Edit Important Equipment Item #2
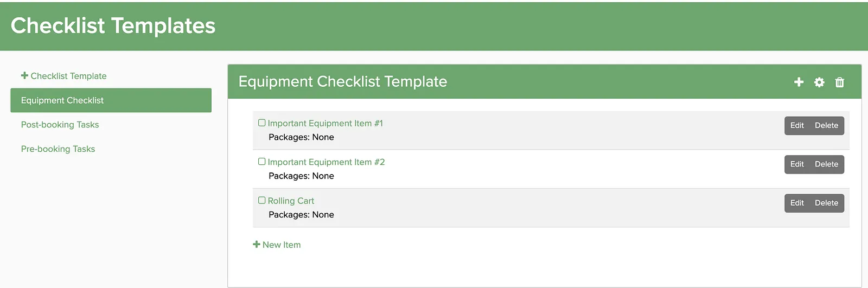 coord(797,164)
